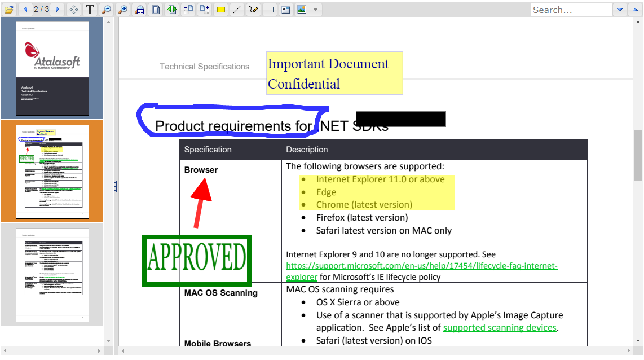644x360 pixels.
Task: Click the OS X Sierra or above bullet
Action: (358, 302)
